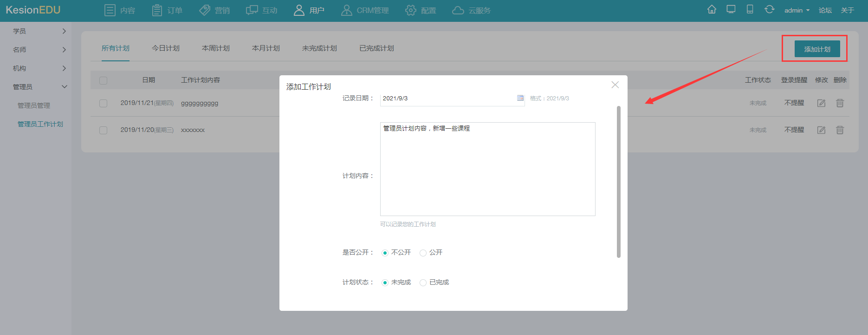Screen dimensions: 868x335
Task: Open the 内容 content menu icon
Action: 110,10
